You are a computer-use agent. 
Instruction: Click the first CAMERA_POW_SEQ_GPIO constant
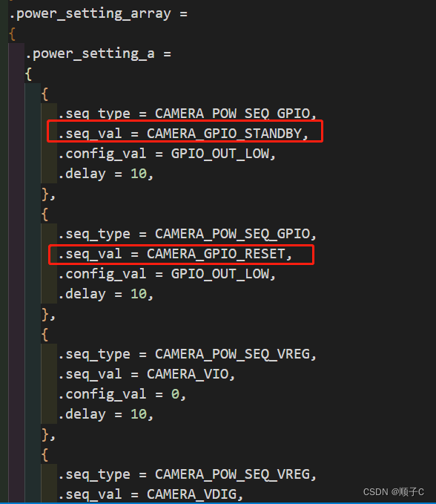pyautogui.click(x=232, y=114)
